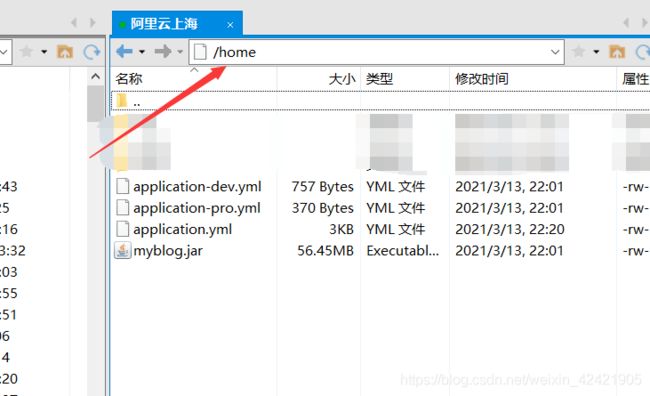Image resolution: width=650 pixels, height=396 pixels.
Task: Click the forward arrow in remote pane
Action: click(162, 52)
